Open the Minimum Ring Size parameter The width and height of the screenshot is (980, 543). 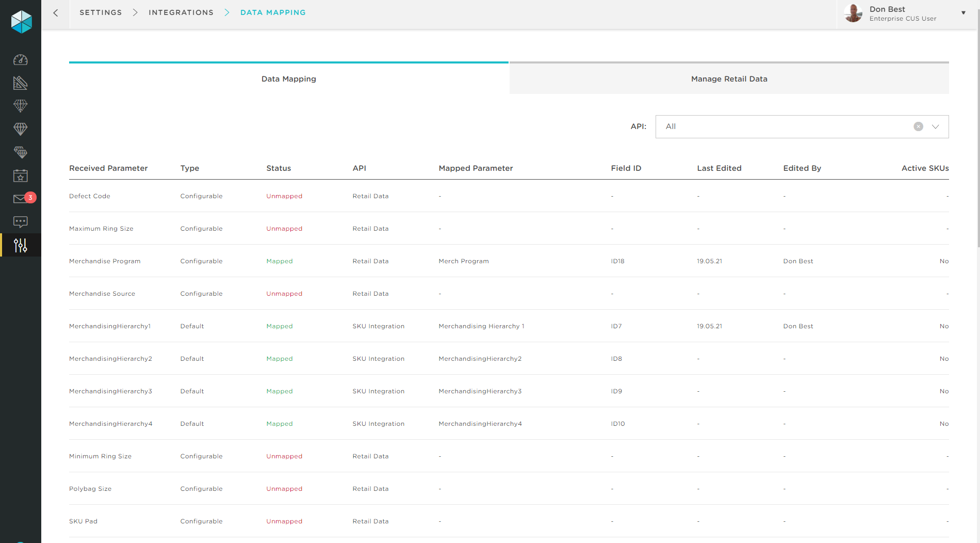(100, 456)
